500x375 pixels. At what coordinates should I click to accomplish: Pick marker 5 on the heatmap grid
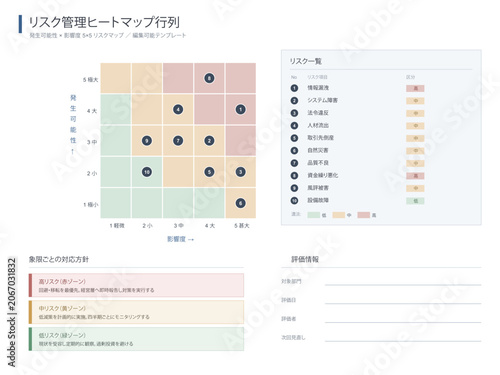(x=209, y=172)
